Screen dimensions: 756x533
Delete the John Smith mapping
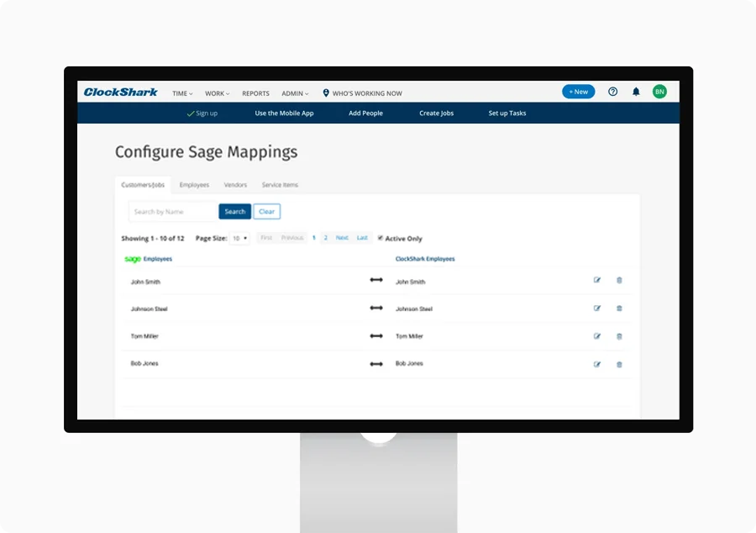619,280
